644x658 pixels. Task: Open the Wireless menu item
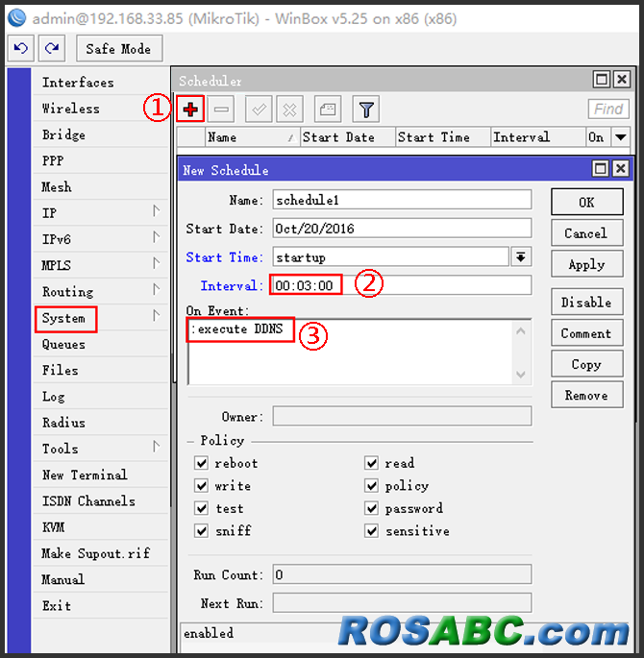pyautogui.click(x=100, y=109)
